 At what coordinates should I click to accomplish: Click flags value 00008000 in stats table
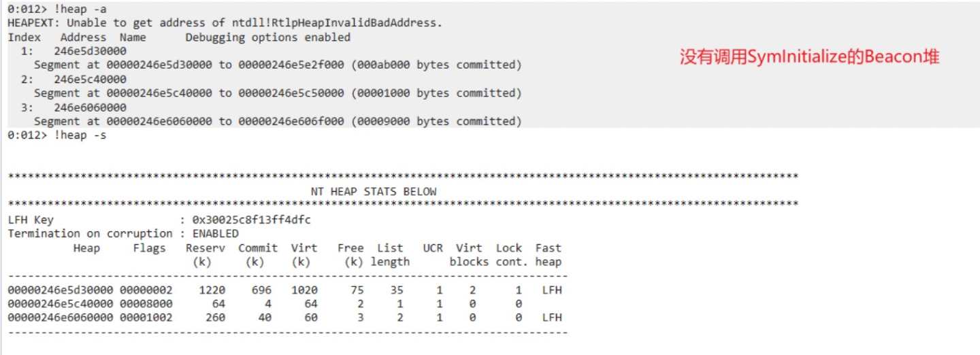pos(146,304)
